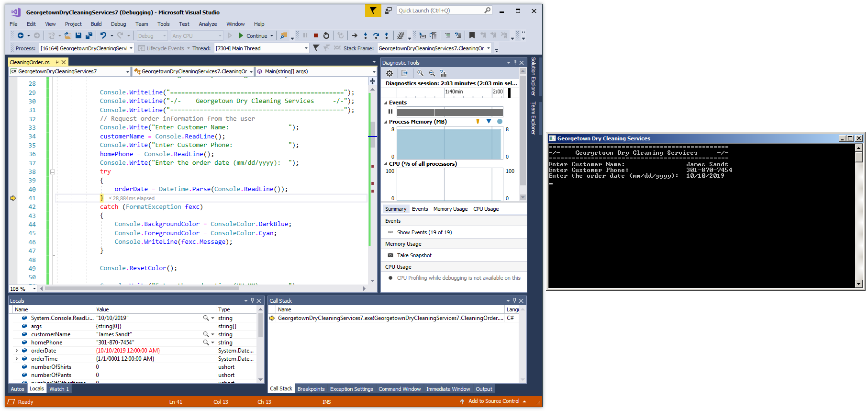
Task: Click the Step Out icon
Action: [387, 35]
